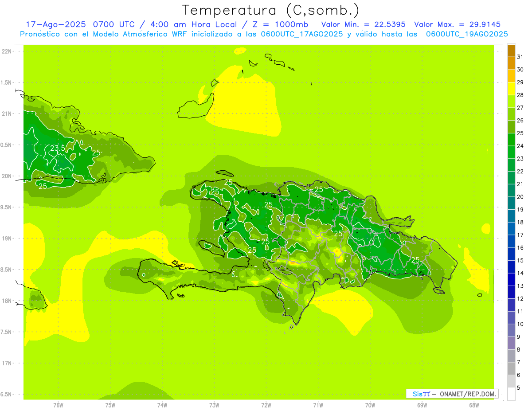Image resolution: width=532 pixels, height=411 pixels.
Task: Click the white legend band below 5
Action: (511, 394)
